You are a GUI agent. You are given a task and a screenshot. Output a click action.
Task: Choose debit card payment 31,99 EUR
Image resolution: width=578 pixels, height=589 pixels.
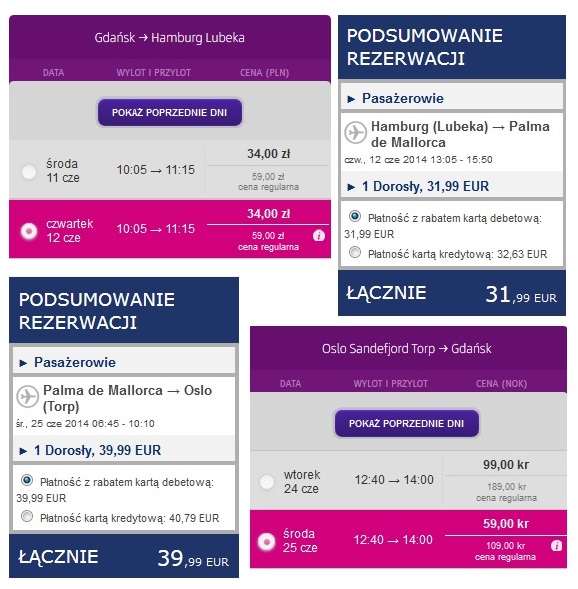point(355,216)
